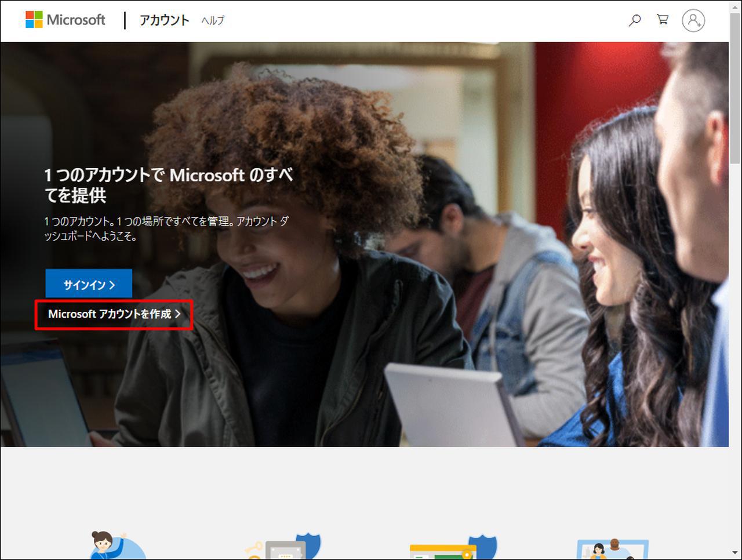This screenshot has height=560, width=742.
Task: Open the search magnifier icon
Action: [x=635, y=20]
